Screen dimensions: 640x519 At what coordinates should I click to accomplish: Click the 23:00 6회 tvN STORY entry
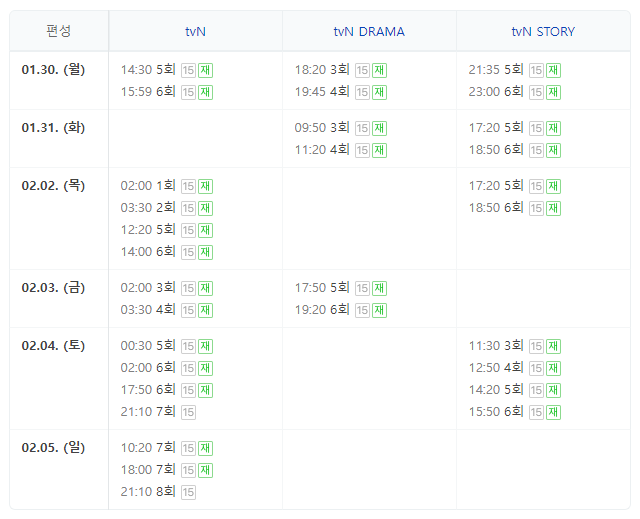click(496, 92)
